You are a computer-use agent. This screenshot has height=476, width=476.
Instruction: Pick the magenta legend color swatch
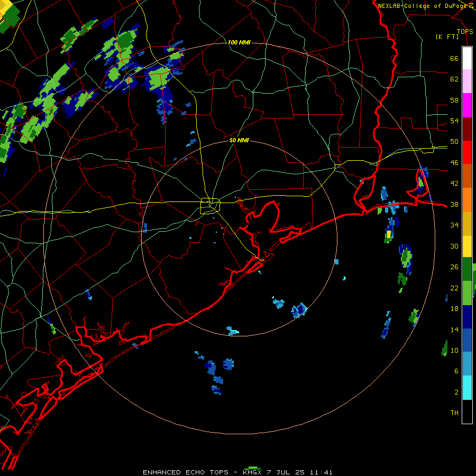tap(467, 105)
